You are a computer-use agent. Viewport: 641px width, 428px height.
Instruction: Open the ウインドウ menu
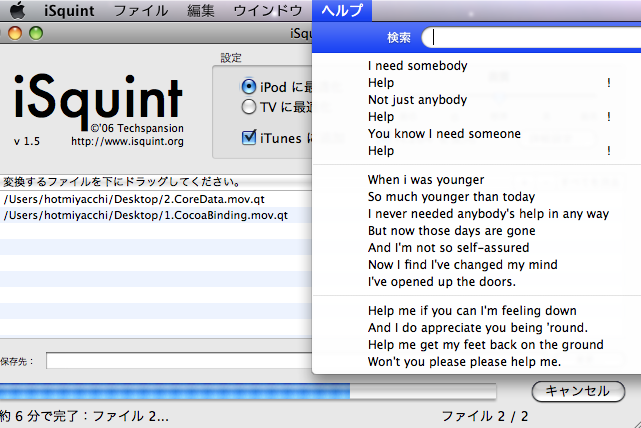pyautogui.click(x=268, y=10)
